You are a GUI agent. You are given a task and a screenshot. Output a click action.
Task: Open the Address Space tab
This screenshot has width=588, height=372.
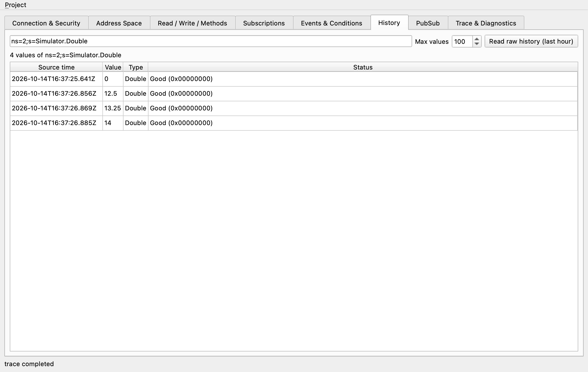119,23
